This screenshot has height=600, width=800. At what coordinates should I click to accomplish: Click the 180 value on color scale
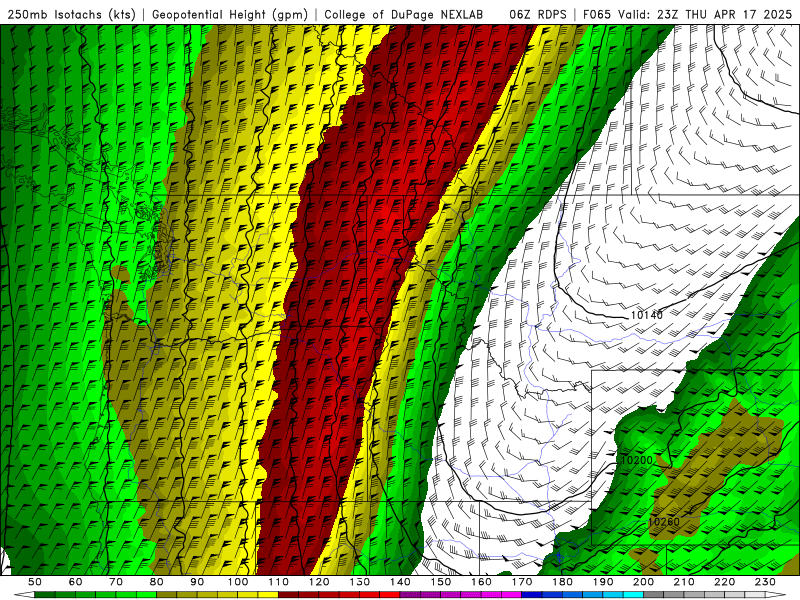click(563, 582)
